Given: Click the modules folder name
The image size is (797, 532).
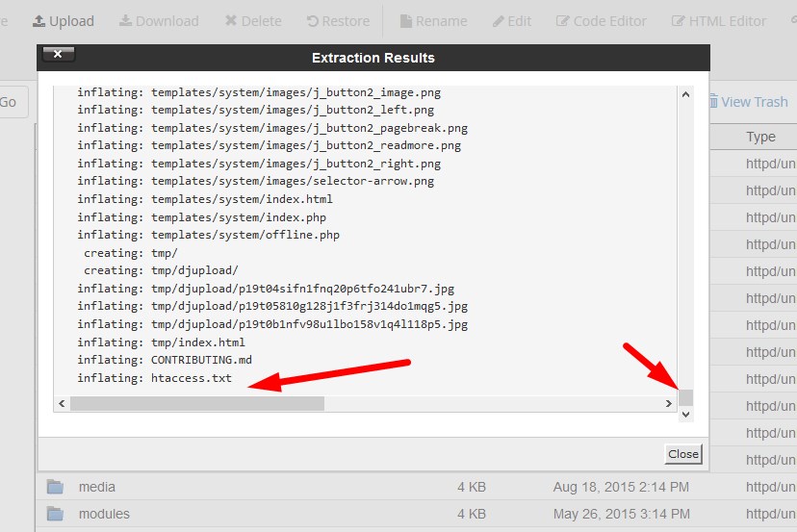Looking at the screenshot, I should tap(104, 514).
